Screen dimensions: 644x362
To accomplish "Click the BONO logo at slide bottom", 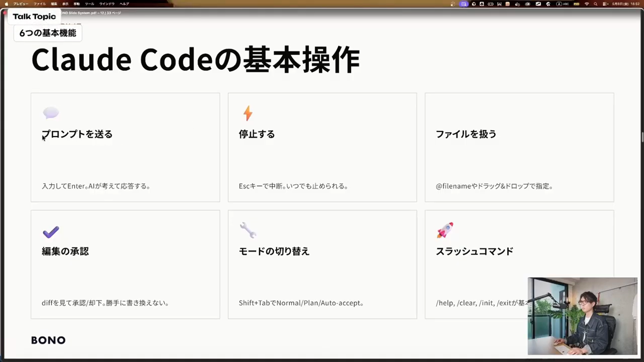I will point(48,340).
